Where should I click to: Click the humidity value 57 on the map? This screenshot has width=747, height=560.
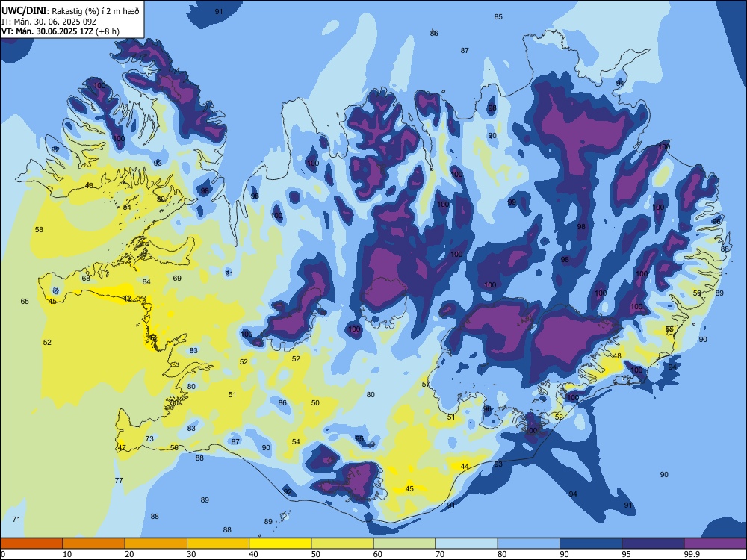click(426, 385)
